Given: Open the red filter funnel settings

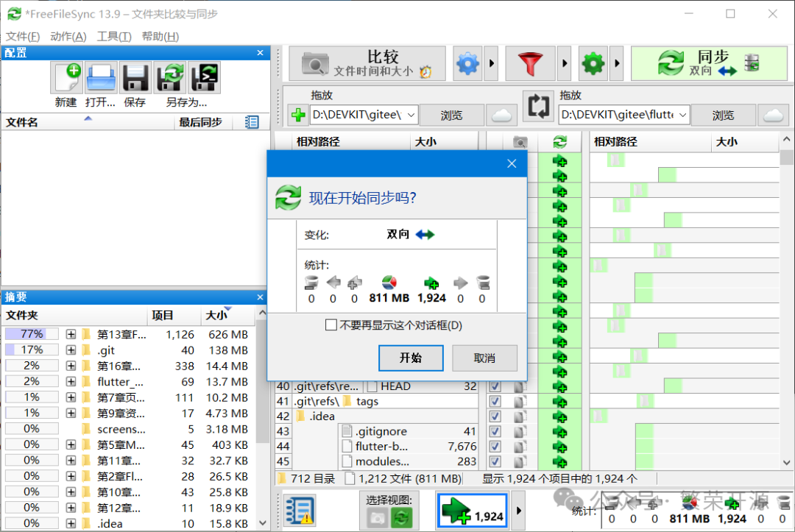Looking at the screenshot, I should 530,64.
